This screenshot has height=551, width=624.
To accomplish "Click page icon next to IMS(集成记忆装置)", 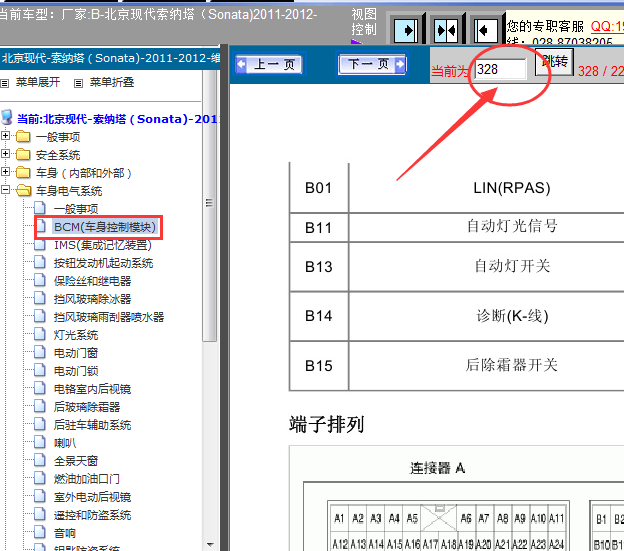I will point(40,244).
